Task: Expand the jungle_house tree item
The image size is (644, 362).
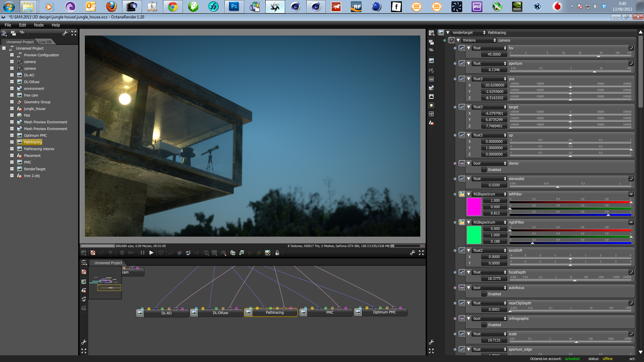Action: pyautogui.click(x=12, y=109)
